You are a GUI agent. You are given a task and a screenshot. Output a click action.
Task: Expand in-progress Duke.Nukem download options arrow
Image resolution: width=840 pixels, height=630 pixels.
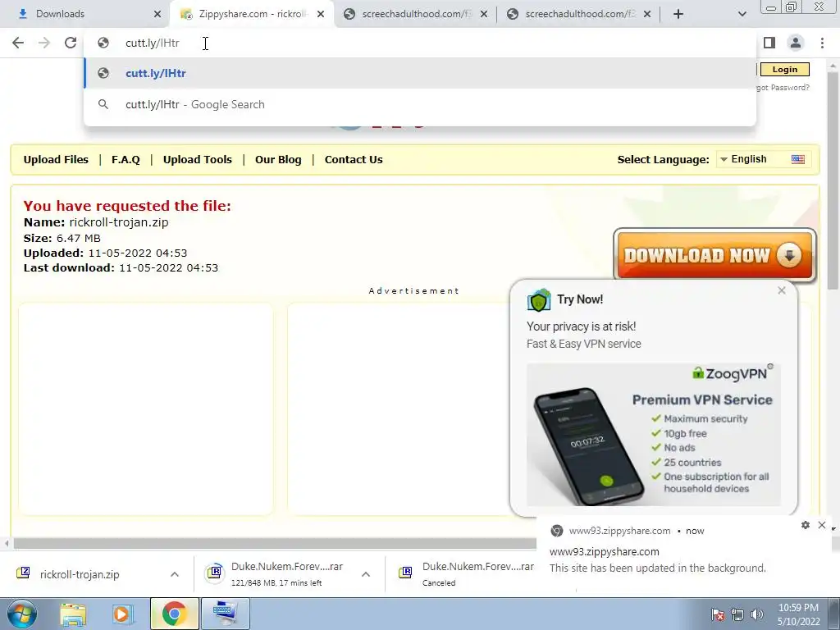coord(366,574)
